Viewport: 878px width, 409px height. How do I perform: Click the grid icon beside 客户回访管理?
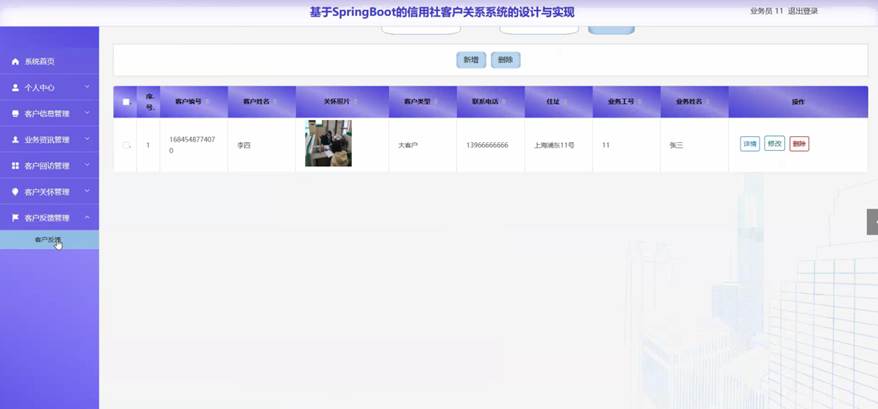15,166
